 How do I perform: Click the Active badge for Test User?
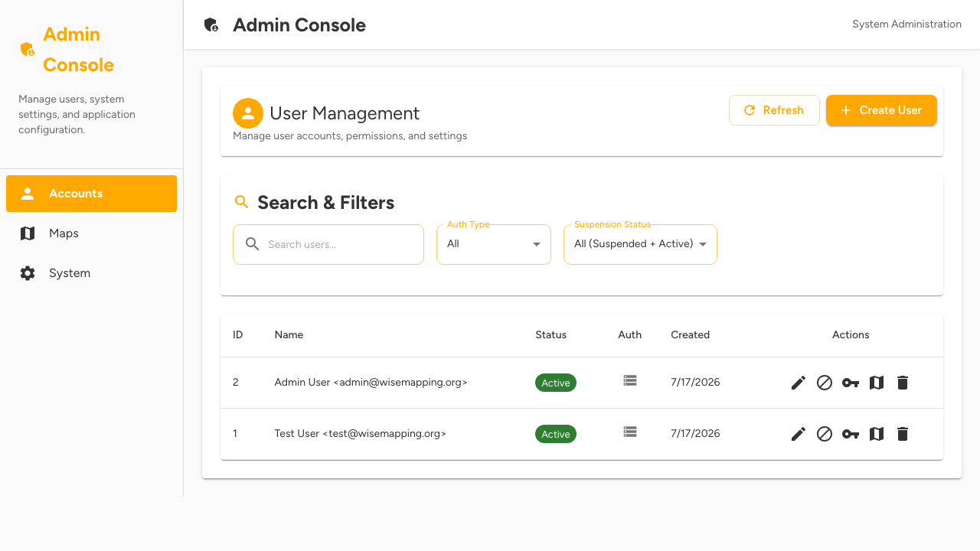(x=556, y=434)
